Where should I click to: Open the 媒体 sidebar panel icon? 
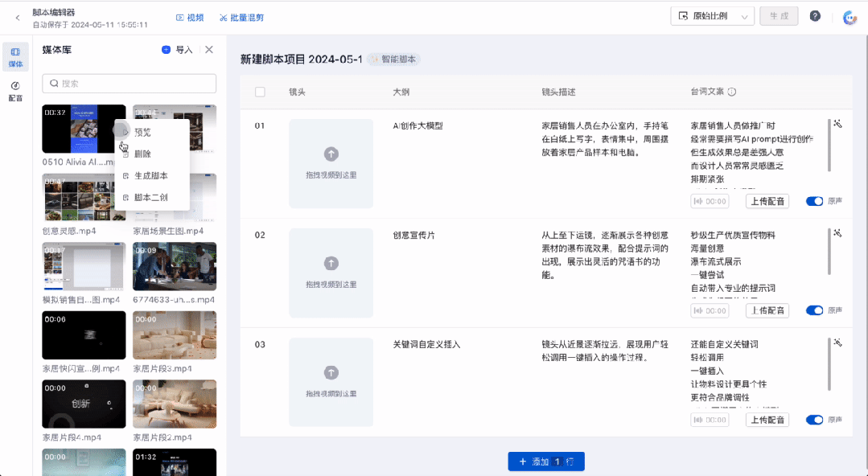tap(15, 57)
